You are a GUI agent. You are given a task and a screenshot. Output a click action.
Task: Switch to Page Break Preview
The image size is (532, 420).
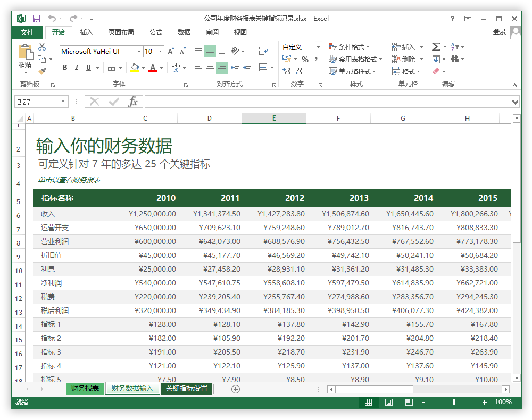[x=409, y=402]
